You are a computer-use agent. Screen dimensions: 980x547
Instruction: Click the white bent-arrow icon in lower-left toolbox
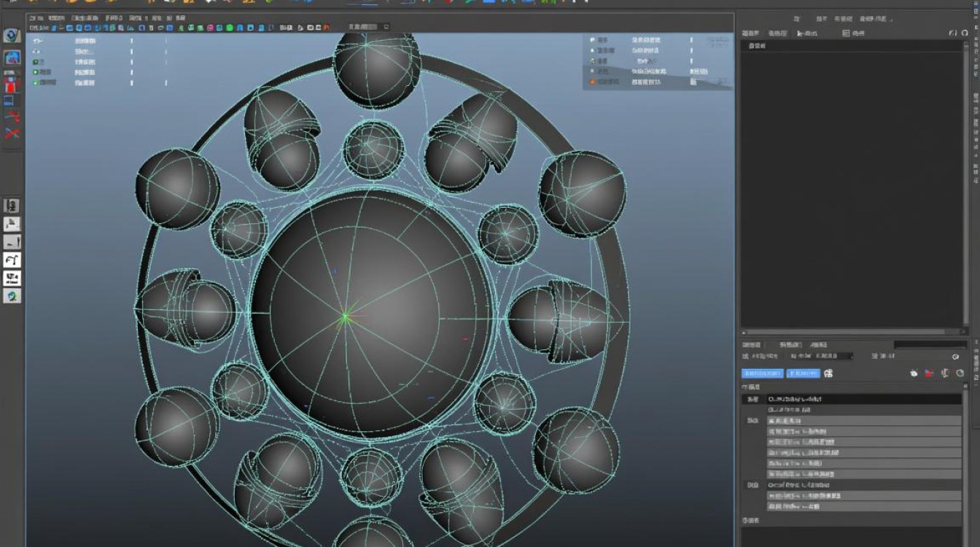(12, 260)
